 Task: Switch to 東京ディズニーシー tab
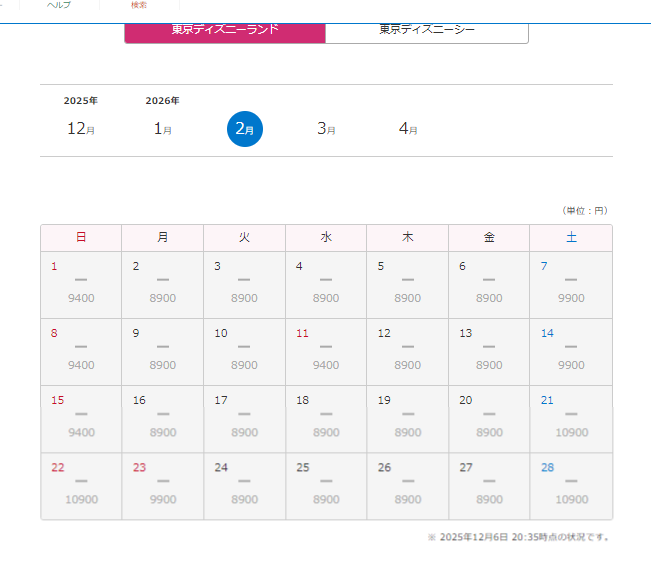pos(427,33)
